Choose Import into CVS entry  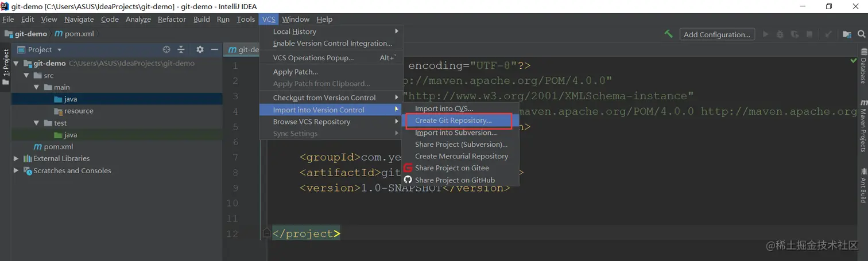coord(460,108)
